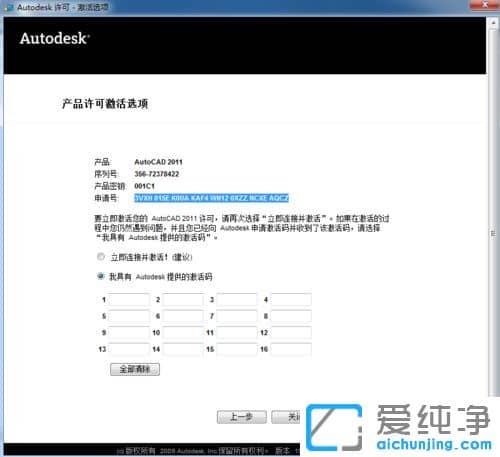Click activation code field 4
Image resolution: width=500 pixels, height=457 pixels.
click(x=291, y=299)
